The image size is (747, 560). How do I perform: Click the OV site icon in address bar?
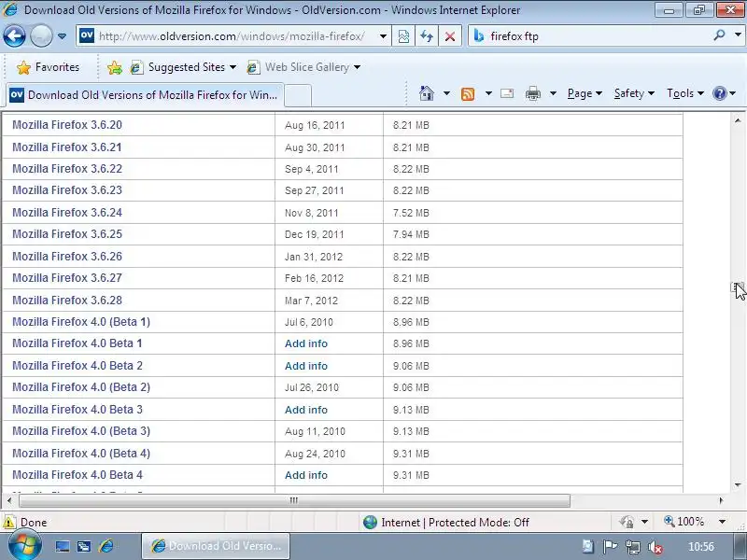pyautogui.click(x=87, y=35)
